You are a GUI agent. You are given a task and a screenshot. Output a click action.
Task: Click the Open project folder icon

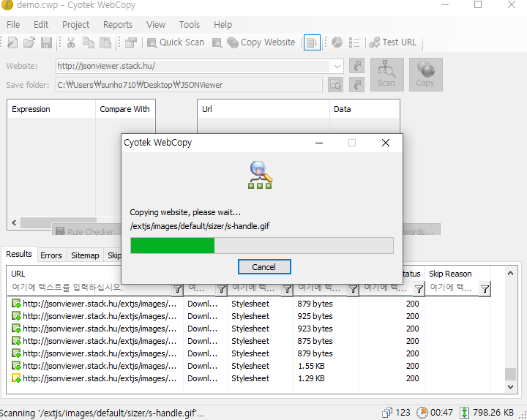point(29,42)
